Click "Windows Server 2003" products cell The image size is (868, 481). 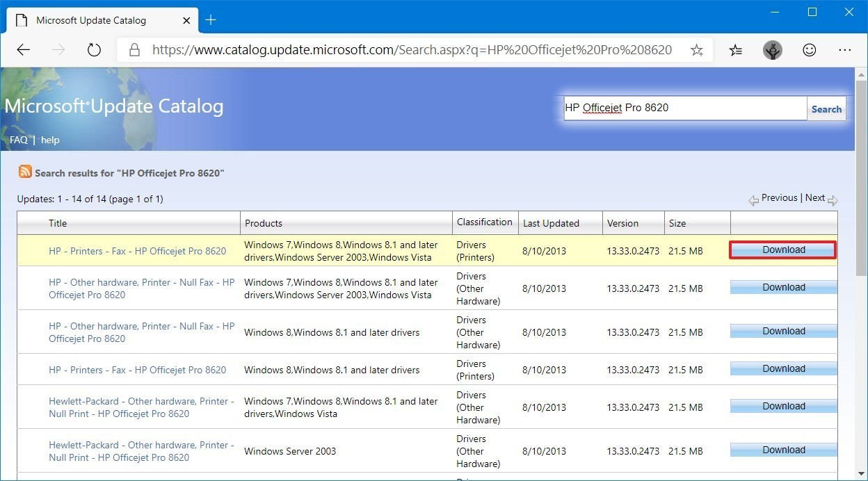(290, 451)
